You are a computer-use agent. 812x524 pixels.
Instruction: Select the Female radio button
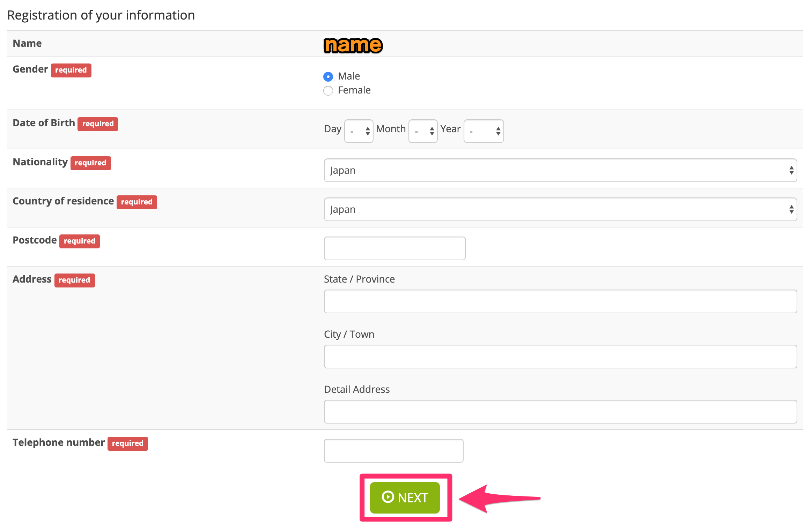pyautogui.click(x=328, y=91)
